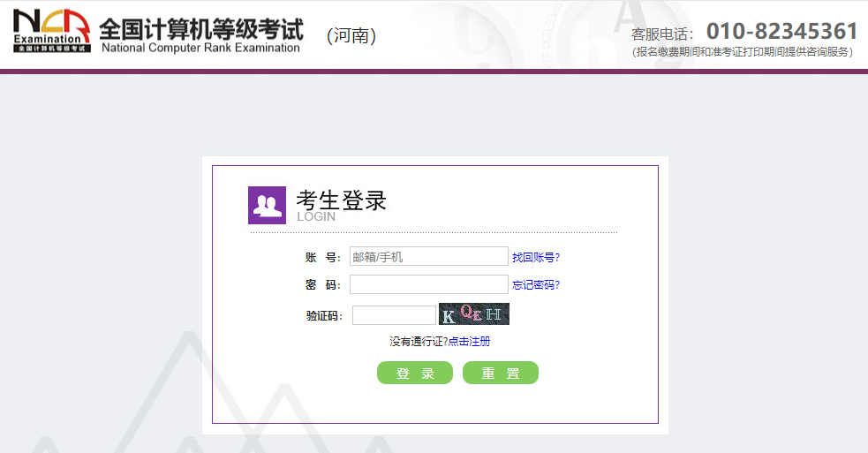
Task: Refresh the captcha image KQEH
Action: pyautogui.click(x=474, y=314)
